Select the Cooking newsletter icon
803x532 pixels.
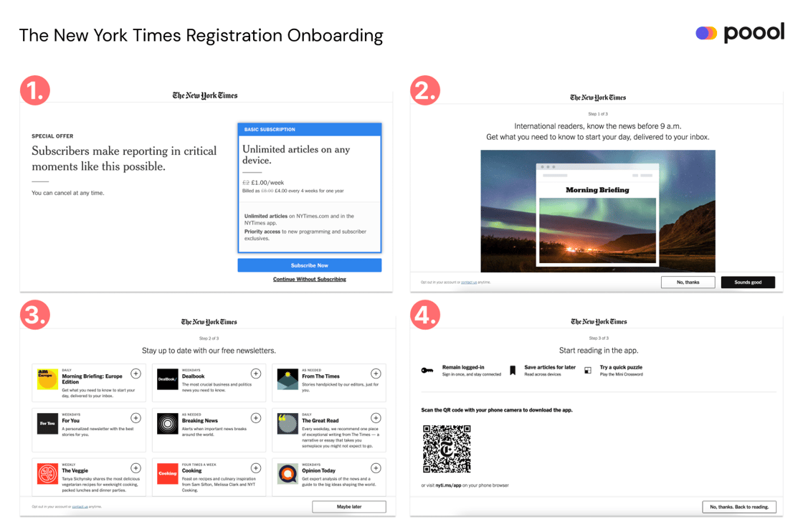(168, 474)
